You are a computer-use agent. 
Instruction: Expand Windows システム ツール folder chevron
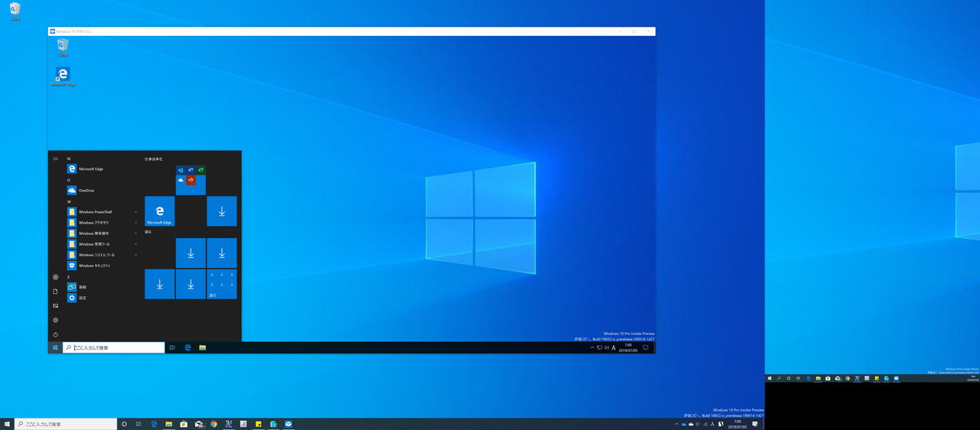pos(136,255)
